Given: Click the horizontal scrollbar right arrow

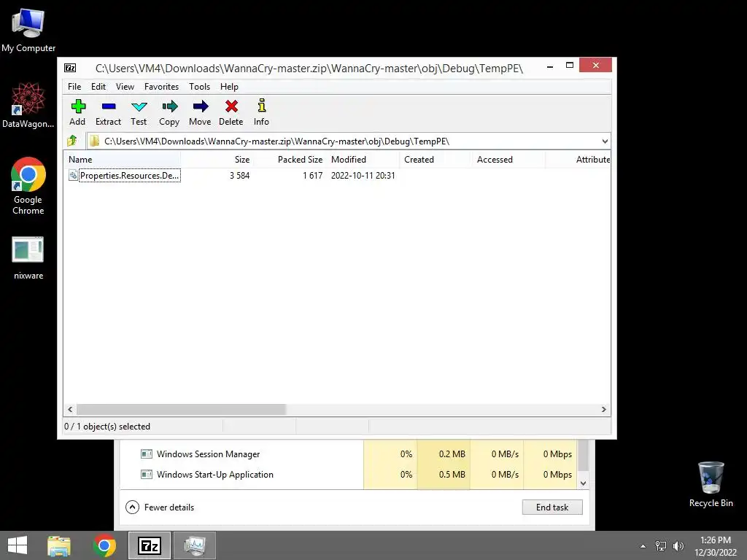Looking at the screenshot, I should click(x=603, y=409).
